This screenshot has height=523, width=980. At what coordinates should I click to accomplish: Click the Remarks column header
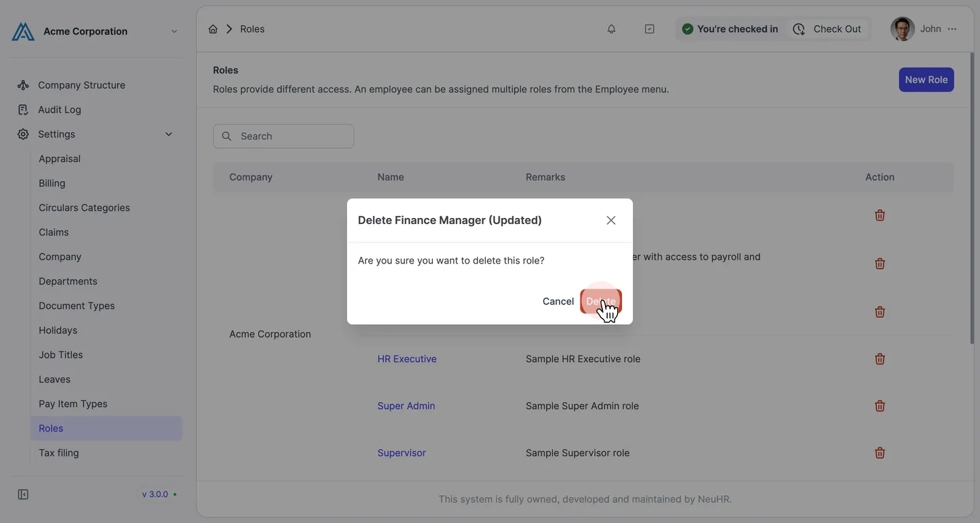pos(545,177)
